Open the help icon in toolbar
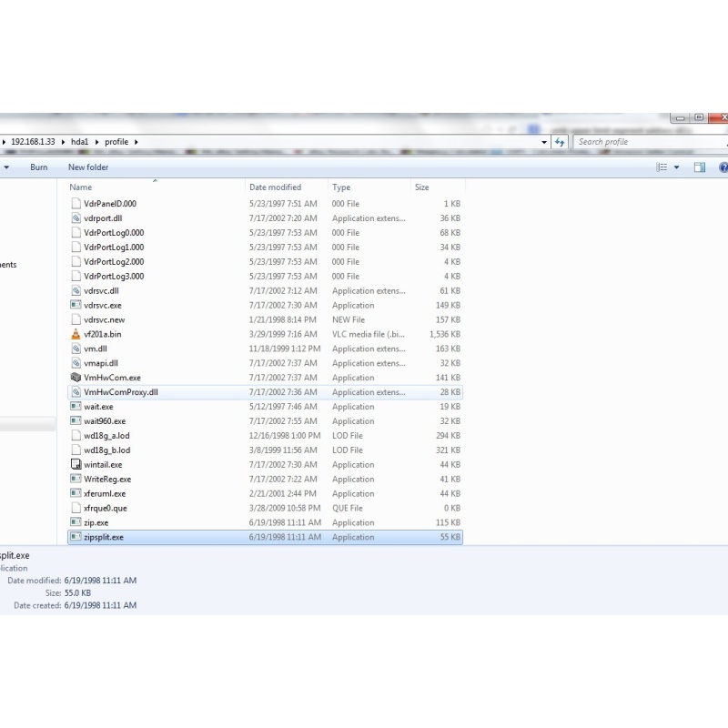Screen dimensions: 728x728 click(723, 167)
